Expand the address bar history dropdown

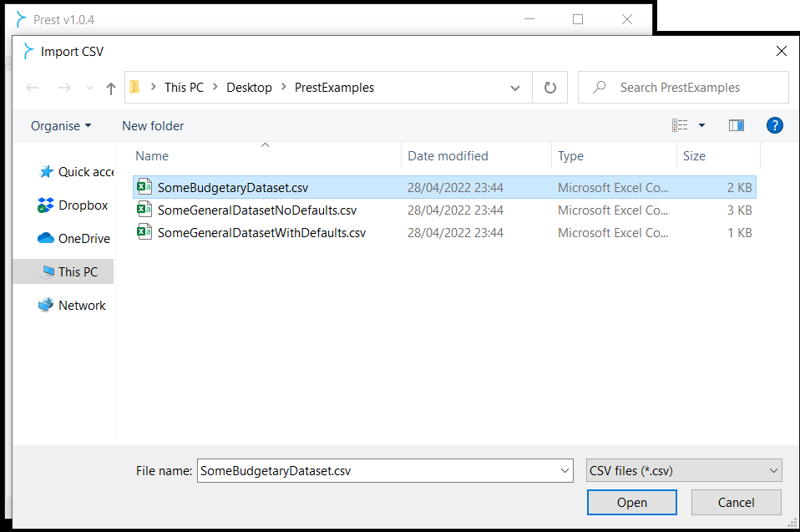(x=515, y=88)
